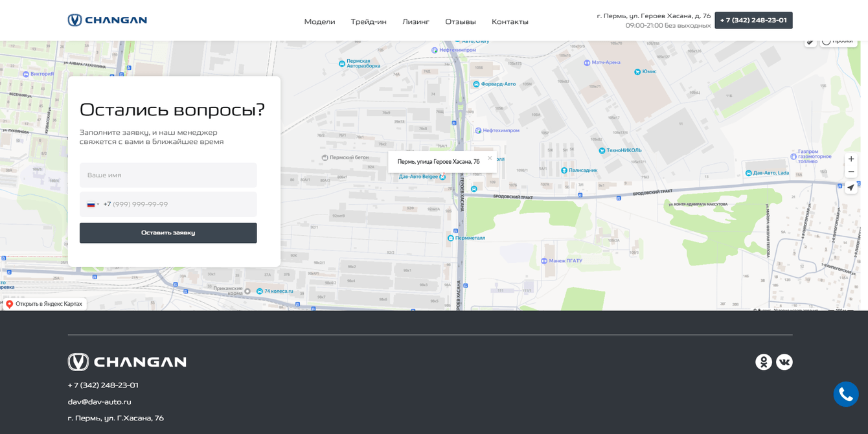Zoom out the map with minus

pos(851,172)
